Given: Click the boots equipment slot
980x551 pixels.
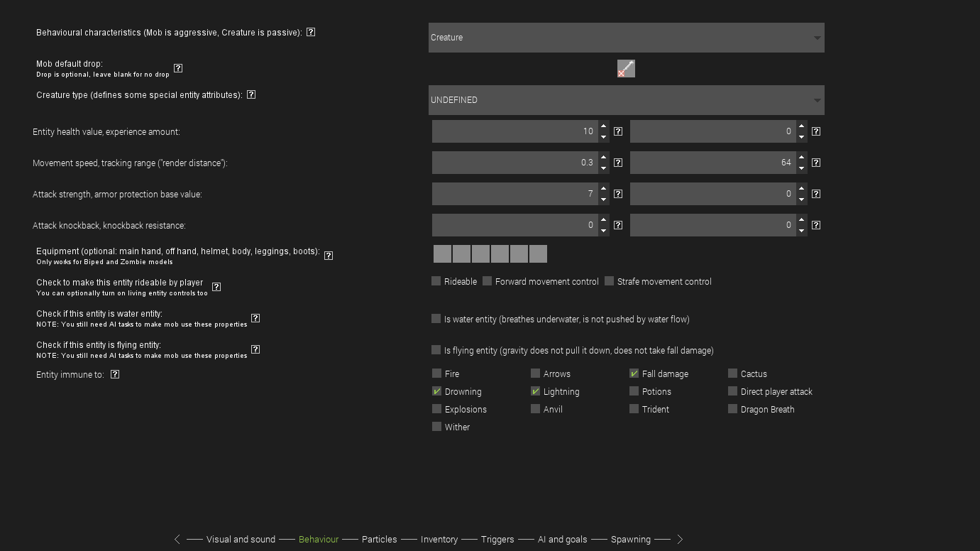Looking at the screenshot, I should (538, 253).
